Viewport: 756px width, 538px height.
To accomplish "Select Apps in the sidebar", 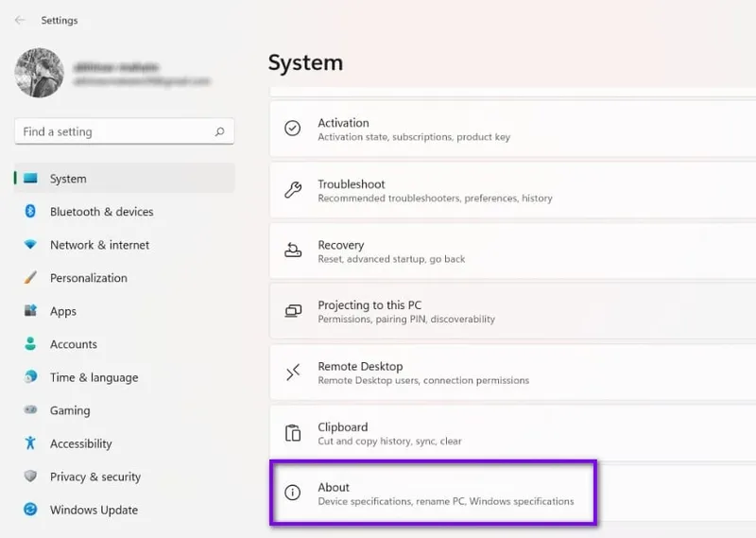I will pos(63,311).
